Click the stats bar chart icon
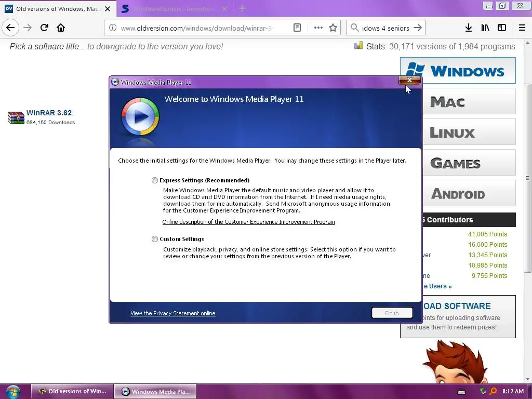The image size is (532, 399). tap(358, 46)
